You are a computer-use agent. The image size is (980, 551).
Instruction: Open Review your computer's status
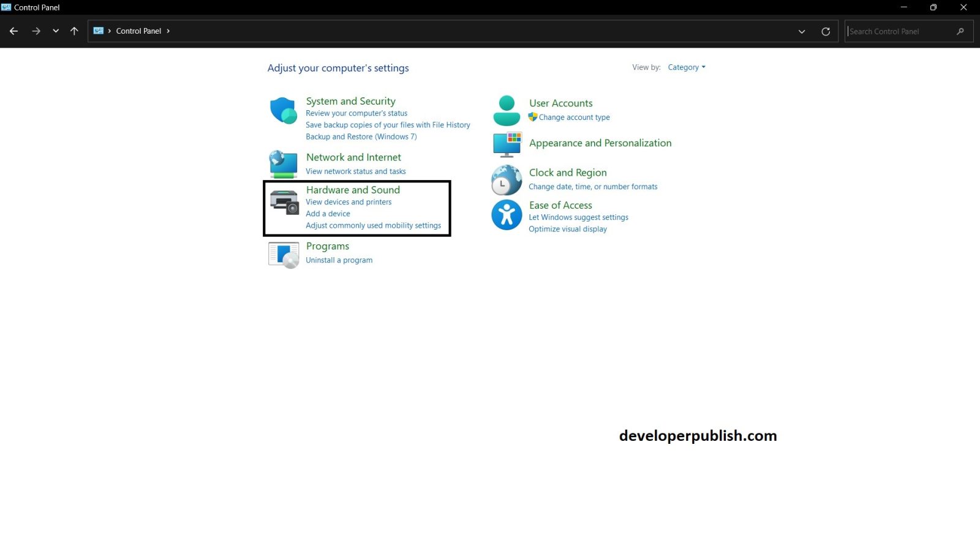coord(356,113)
